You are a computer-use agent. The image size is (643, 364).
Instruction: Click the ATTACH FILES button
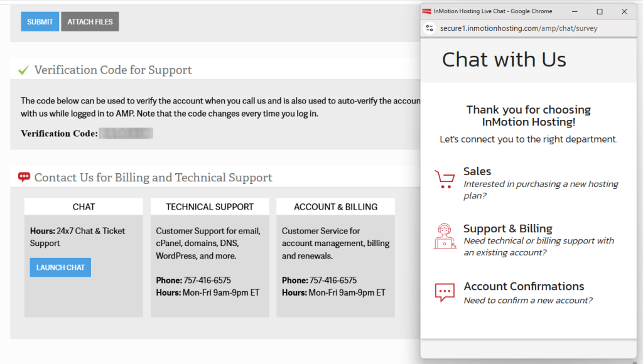(x=89, y=21)
